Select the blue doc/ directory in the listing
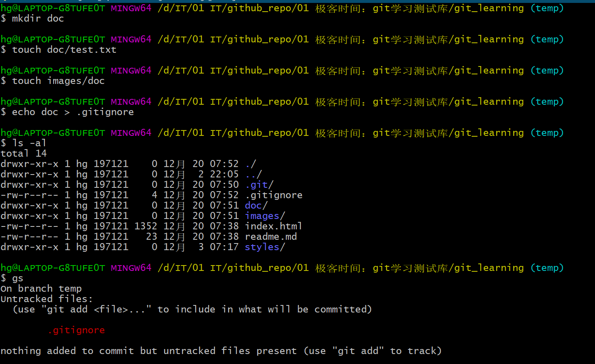Image resolution: width=595 pixels, height=364 pixels. pyautogui.click(x=256, y=205)
